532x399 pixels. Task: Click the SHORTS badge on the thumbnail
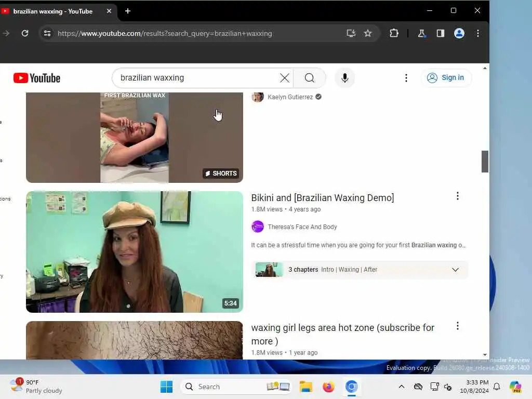pos(221,174)
